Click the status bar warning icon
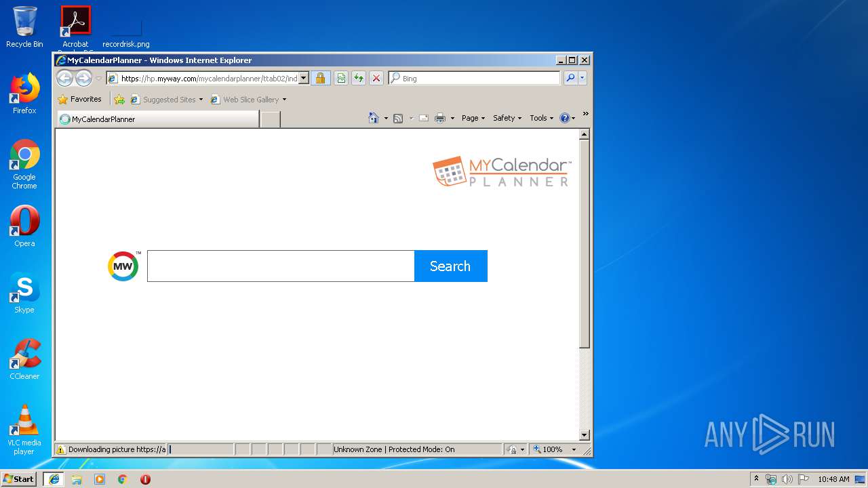868x488 pixels. point(61,449)
